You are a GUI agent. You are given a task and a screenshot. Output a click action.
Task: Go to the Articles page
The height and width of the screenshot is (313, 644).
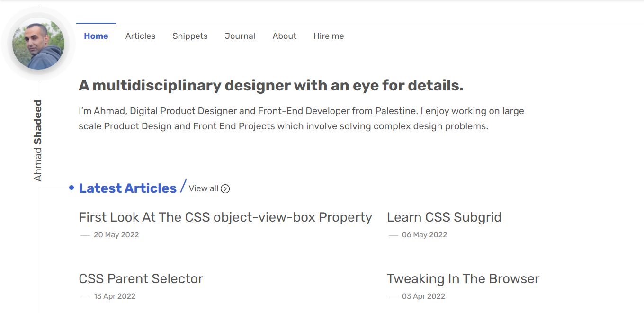tap(140, 36)
